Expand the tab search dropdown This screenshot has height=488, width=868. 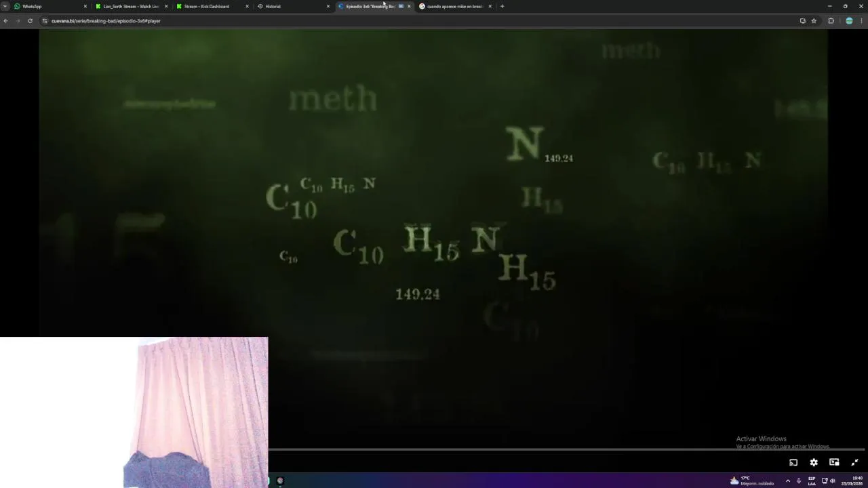5,6
